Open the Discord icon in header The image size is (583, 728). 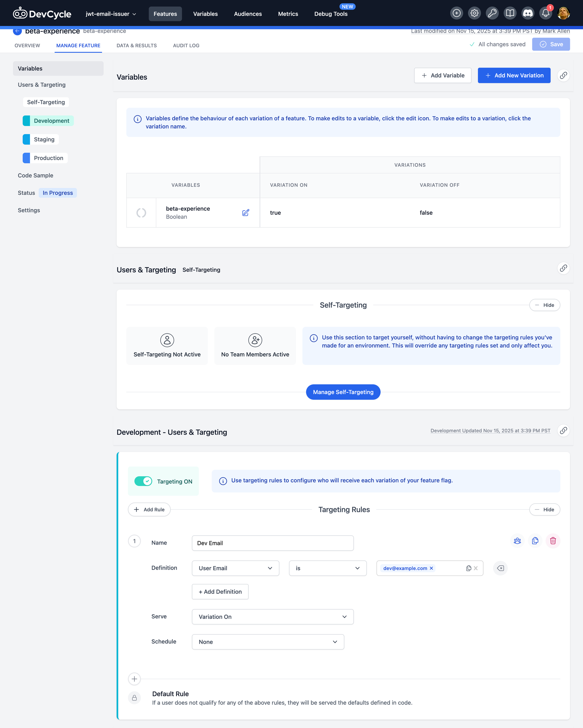click(528, 13)
